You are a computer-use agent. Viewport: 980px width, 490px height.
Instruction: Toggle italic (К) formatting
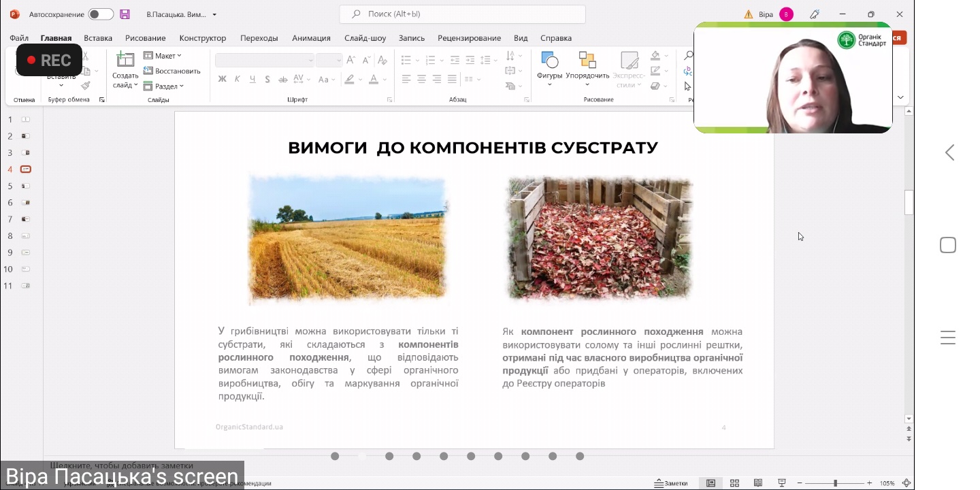coord(238,80)
